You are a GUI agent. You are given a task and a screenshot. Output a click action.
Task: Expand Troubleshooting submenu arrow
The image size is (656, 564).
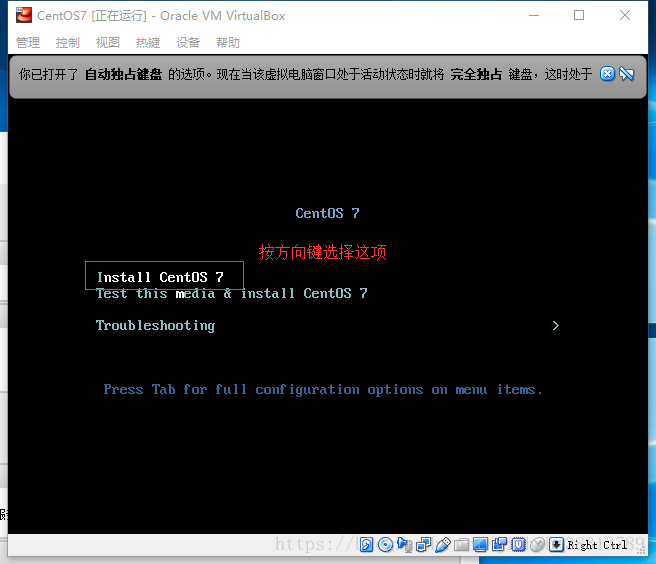pos(556,326)
